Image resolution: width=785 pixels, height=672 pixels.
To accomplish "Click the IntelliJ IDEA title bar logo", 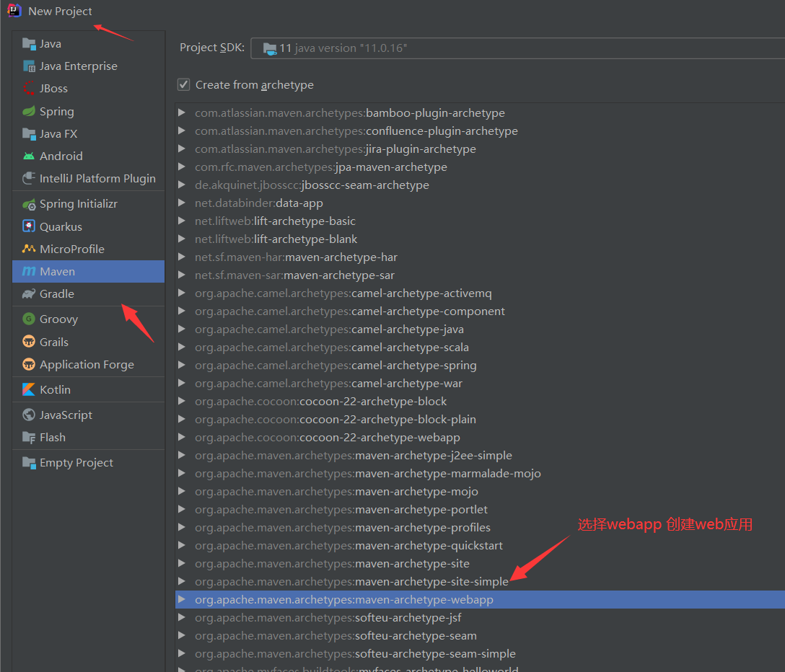I will pos(14,11).
